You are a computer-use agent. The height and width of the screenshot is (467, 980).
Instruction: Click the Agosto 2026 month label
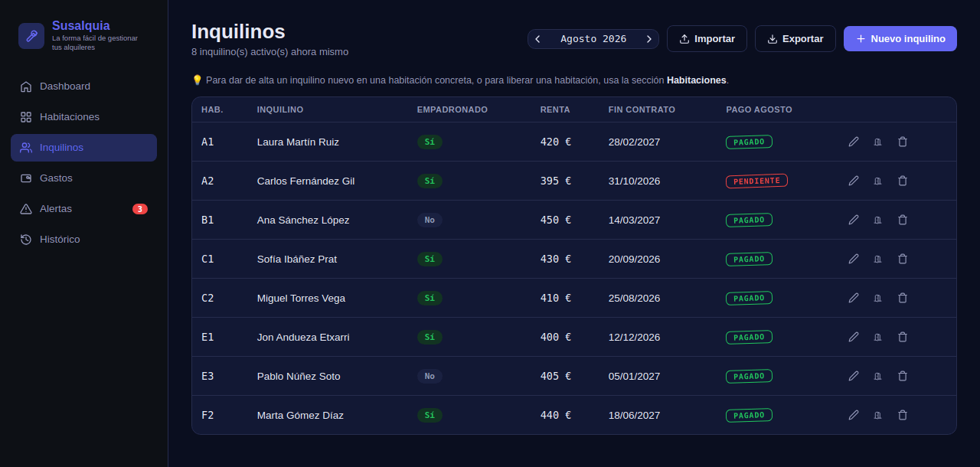(593, 39)
